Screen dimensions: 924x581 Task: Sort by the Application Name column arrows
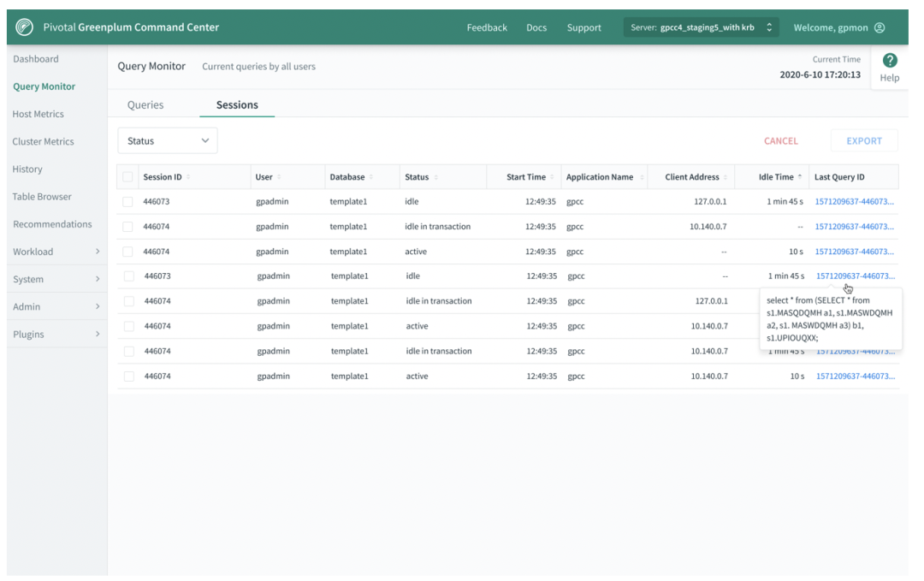(642, 177)
